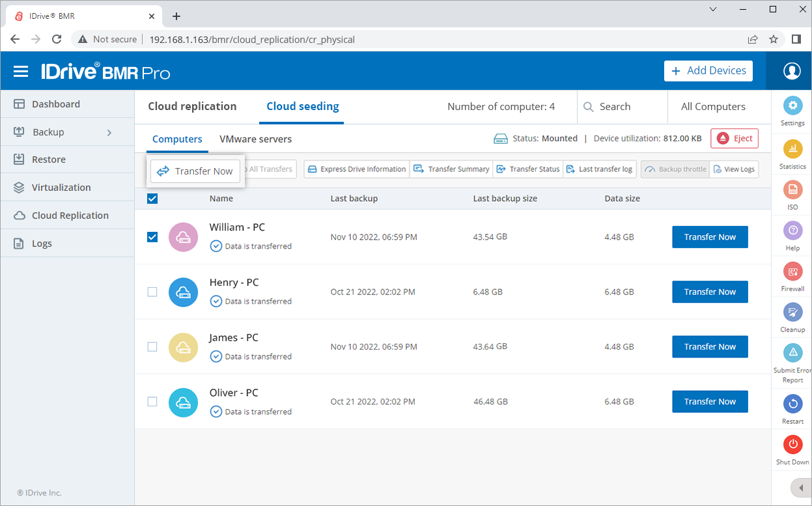Viewport: 812px width, 506px height.
Task: Click the IDrive BMR Pro logo
Action: pyautogui.click(x=105, y=71)
